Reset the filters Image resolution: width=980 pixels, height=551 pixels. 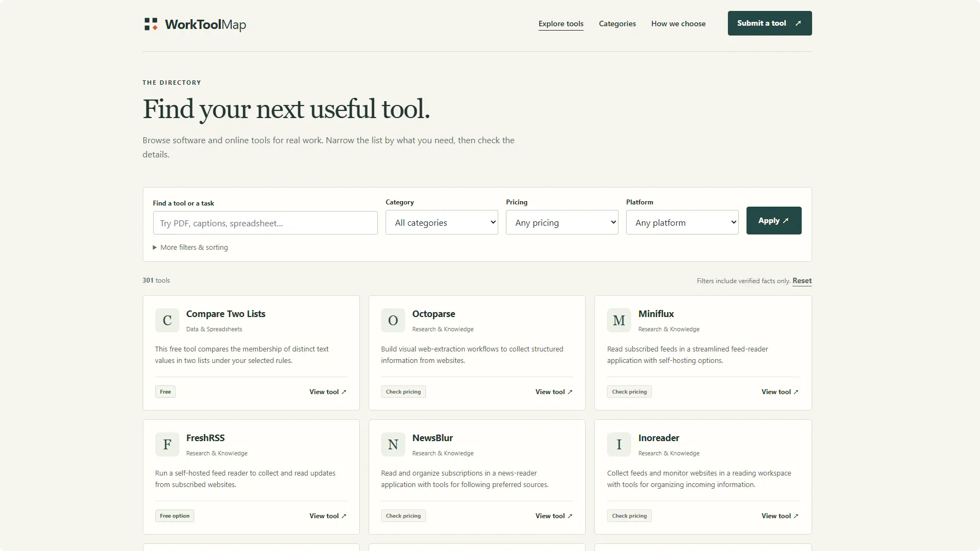click(802, 281)
